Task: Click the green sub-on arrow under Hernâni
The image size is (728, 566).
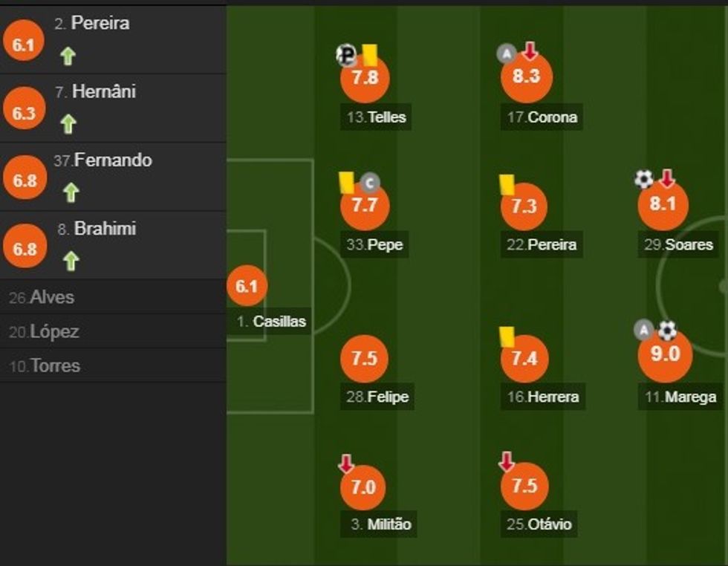Action: 68,123
